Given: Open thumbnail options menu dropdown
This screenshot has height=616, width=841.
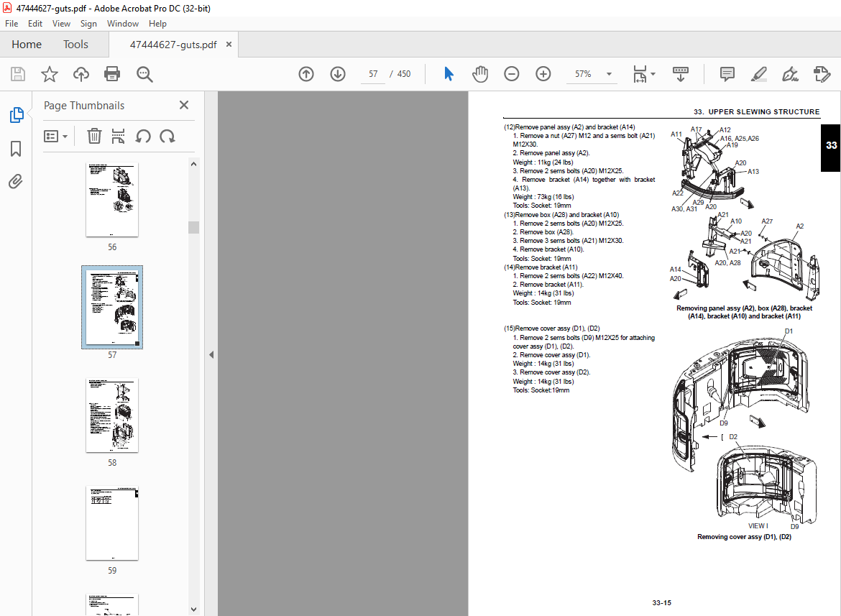Looking at the screenshot, I should click(x=56, y=136).
